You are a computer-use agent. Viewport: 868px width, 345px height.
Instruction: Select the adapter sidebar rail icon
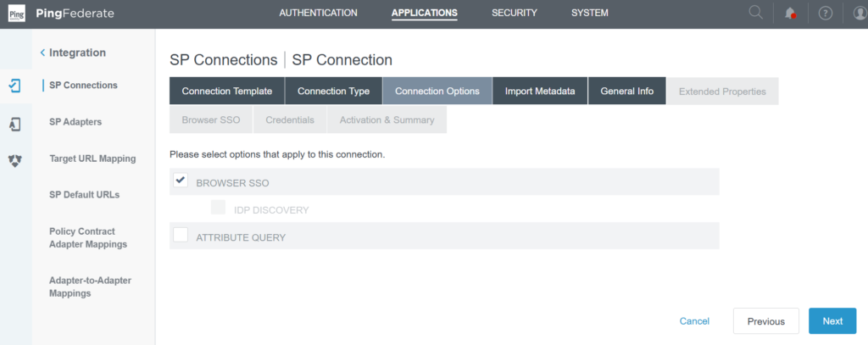15,125
